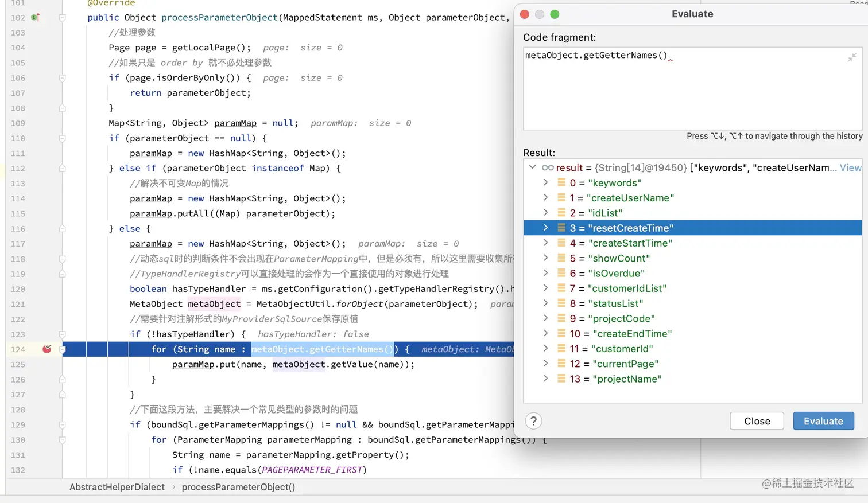Select AbstractHelperDialect in the breadcrumb bar

(117, 487)
